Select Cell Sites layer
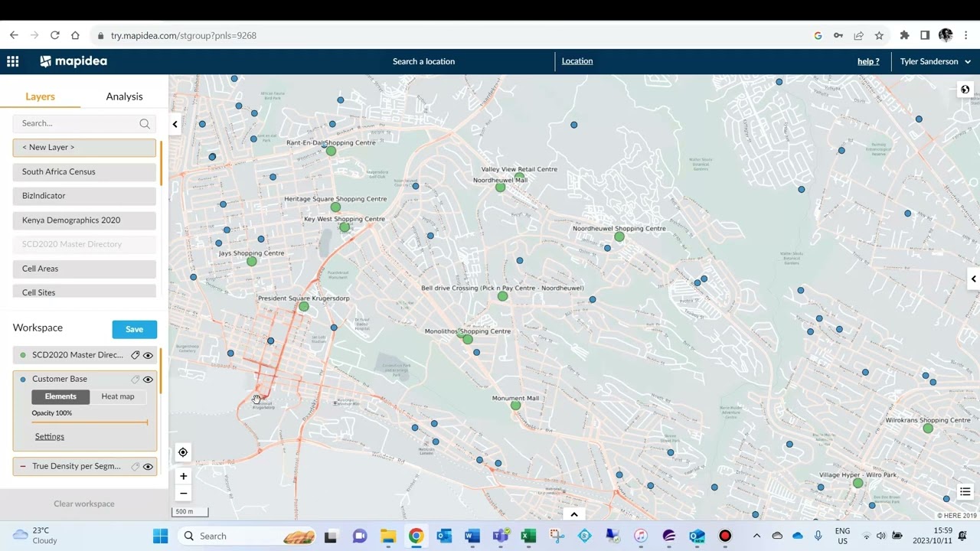This screenshot has width=980, height=551. pos(84,292)
